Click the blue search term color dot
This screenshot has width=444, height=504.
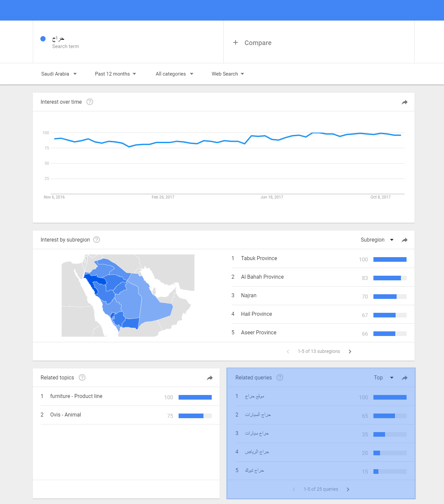tap(43, 39)
